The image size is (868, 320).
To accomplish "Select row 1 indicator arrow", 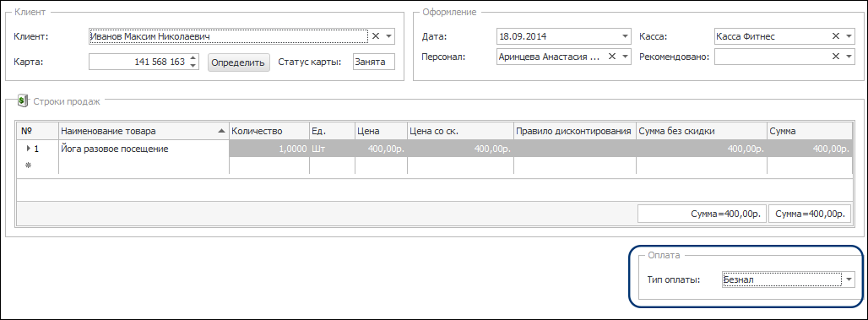I will [x=28, y=149].
